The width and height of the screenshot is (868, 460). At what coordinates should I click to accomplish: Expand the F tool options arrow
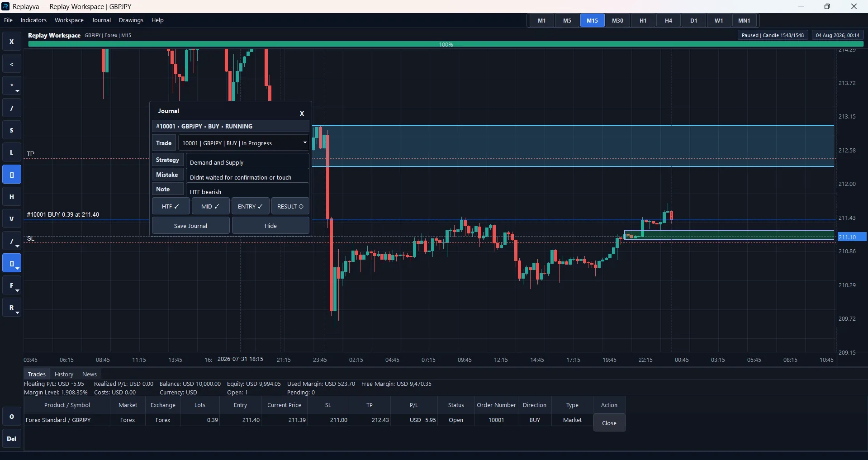(17, 290)
